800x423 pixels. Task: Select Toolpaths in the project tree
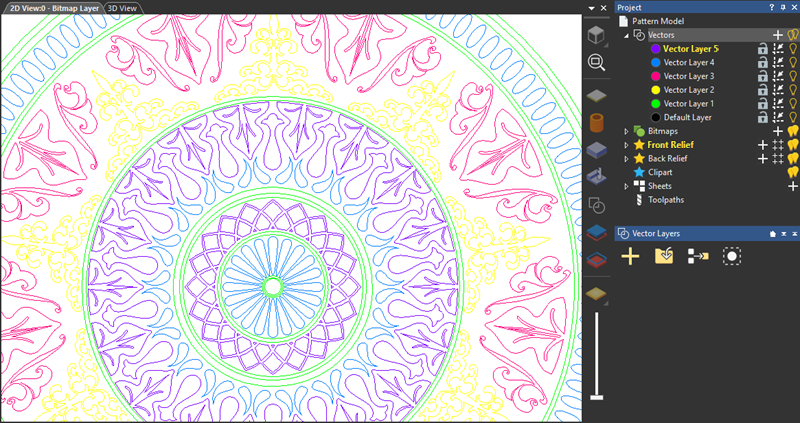(666, 200)
